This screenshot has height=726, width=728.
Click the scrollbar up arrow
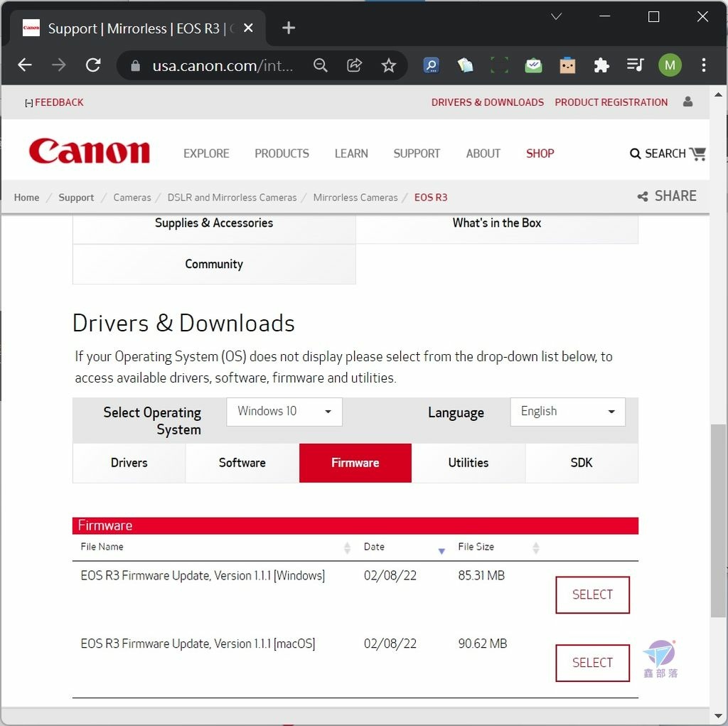coord(718,95)
